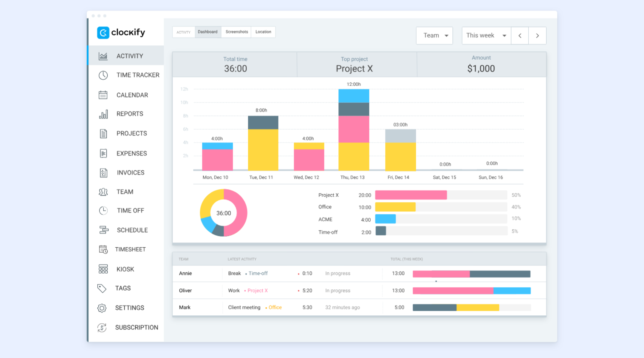Image resolution: width=644 pixels, height=358 pixels.
Task: Click the 36:00 donut chart
Action: pos(224,213)
